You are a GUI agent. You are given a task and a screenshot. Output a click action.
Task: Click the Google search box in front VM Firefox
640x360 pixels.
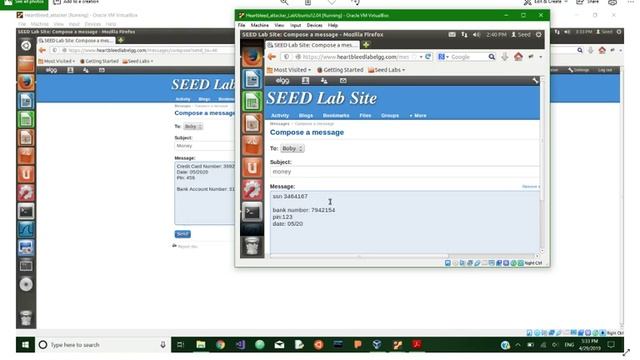(x=468, y=57)
